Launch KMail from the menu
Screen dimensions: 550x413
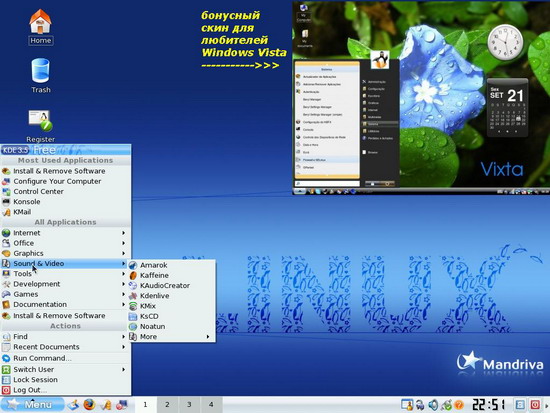(66, 212)
